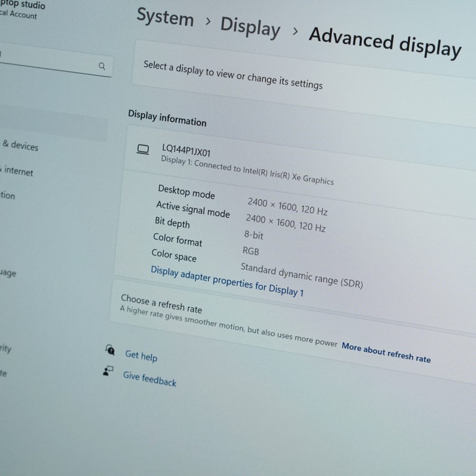
Task: Click the Desktop mode label
Action: pyautogui.click(x=186, y=192)
